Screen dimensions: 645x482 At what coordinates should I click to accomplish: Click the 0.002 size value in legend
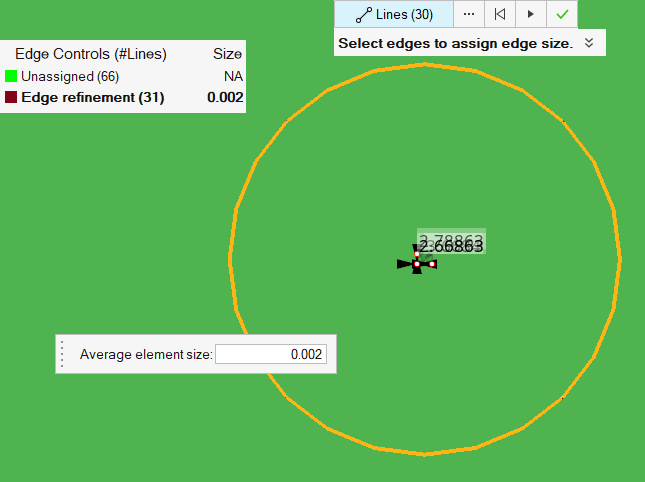pyautogui.click(x=224, y=97)
